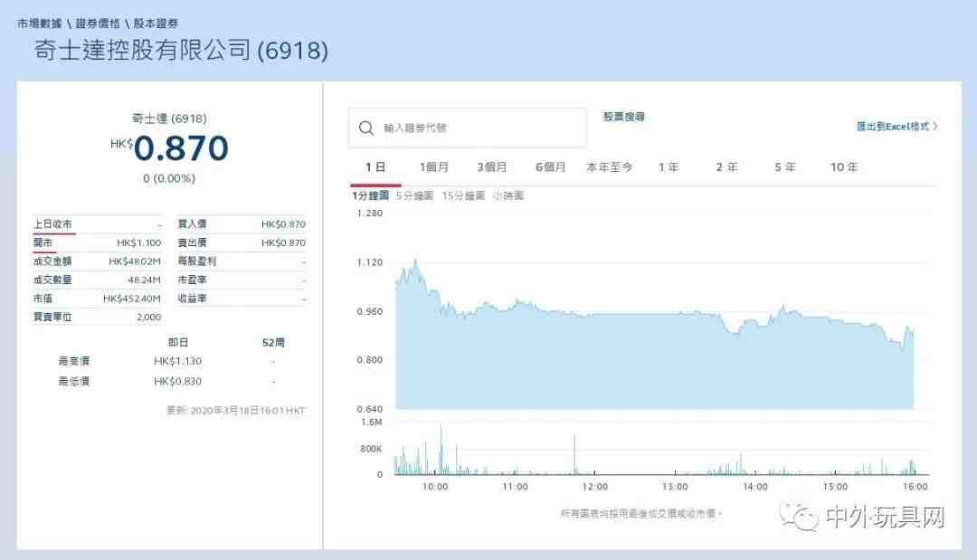The image size is (977, 560).
Task: Select the 1日 time range tab
Action: click(375, 167)
